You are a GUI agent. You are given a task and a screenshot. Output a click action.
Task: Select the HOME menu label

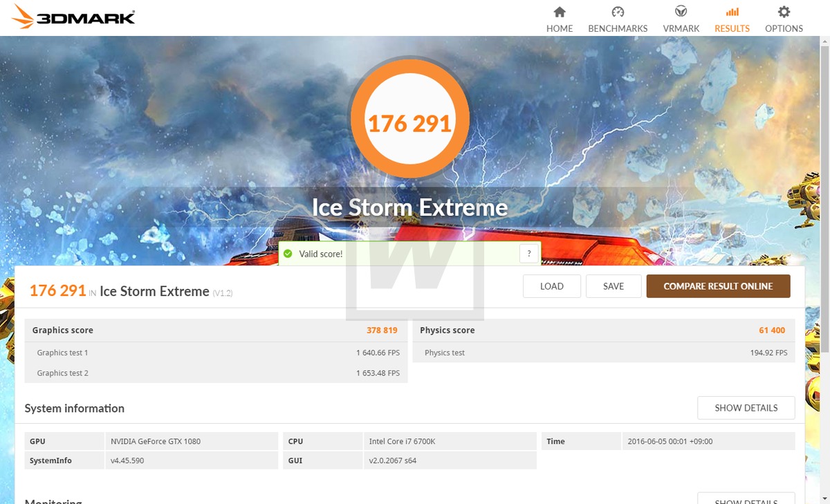[x=560, y=28]
